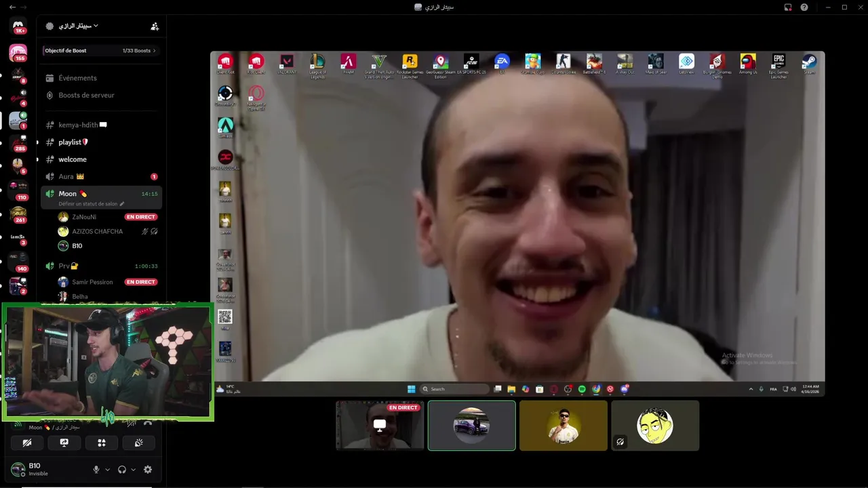Image resolution: width=868 pixels, height=488 pixels.
Task: Open Discord direct messages home icon
Action: [x=18, y=26]
